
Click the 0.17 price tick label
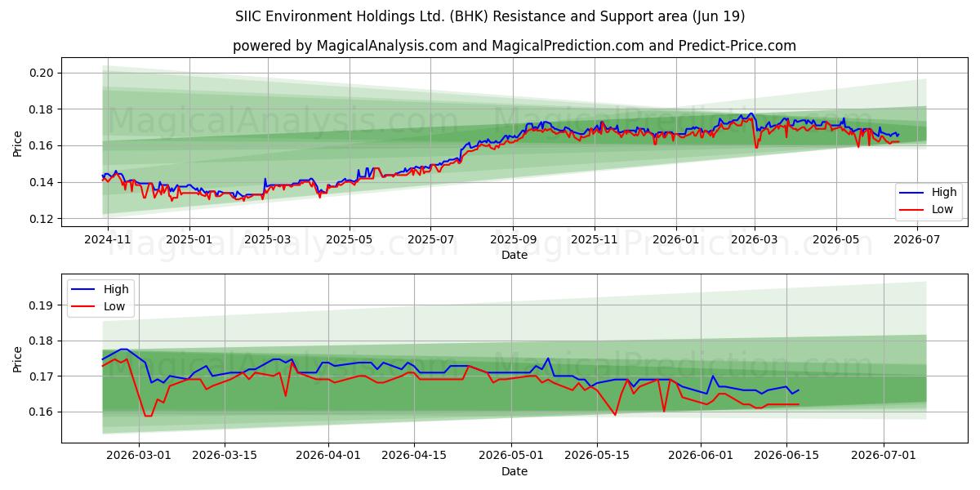[x=42, y=376]
